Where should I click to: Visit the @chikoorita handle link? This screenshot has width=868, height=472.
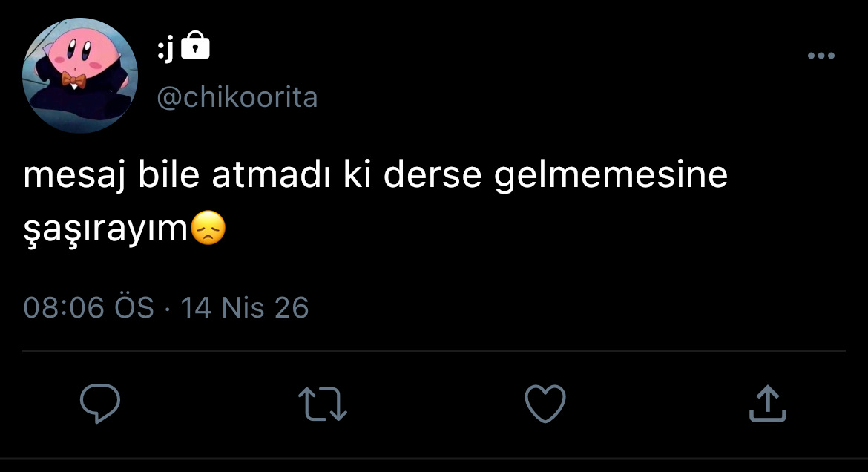point(237,97)
